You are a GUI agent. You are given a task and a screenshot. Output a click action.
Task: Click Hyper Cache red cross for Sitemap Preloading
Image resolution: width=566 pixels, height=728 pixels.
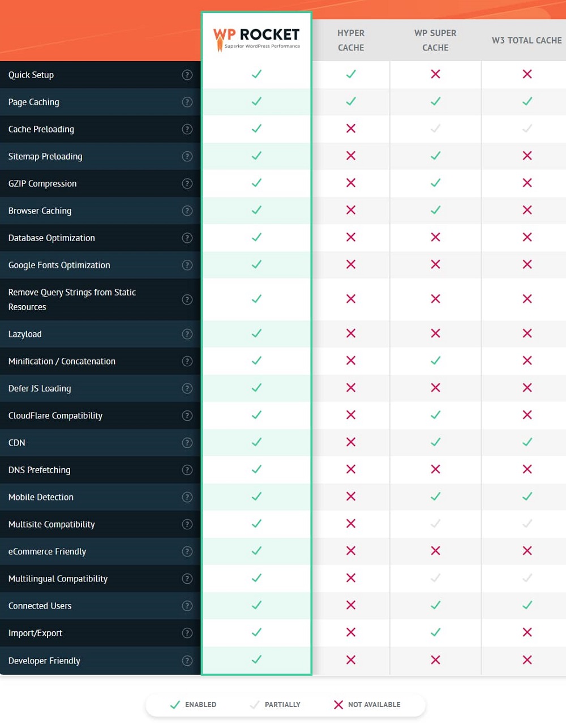[351, 156]
